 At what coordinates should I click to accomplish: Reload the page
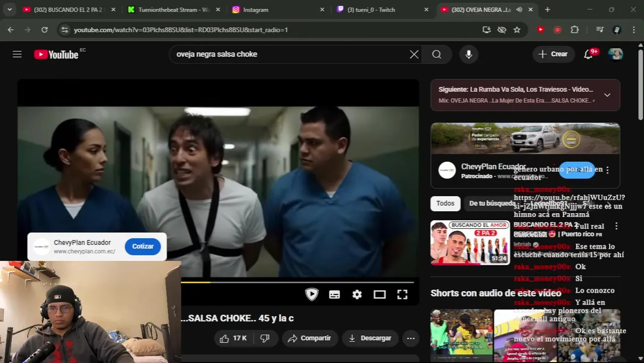pyautogui.click(x=44, y=30)
